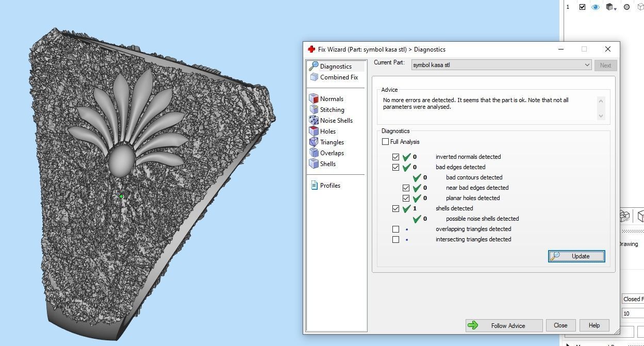Open Help for the Fix Wizard

(x=594, y=325)
